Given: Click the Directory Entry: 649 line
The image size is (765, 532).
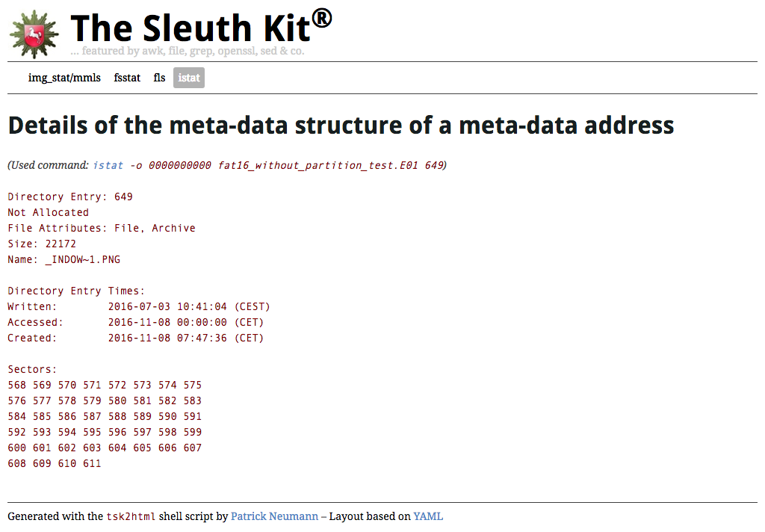Looking at the screenshot, I should click(70, 197).
